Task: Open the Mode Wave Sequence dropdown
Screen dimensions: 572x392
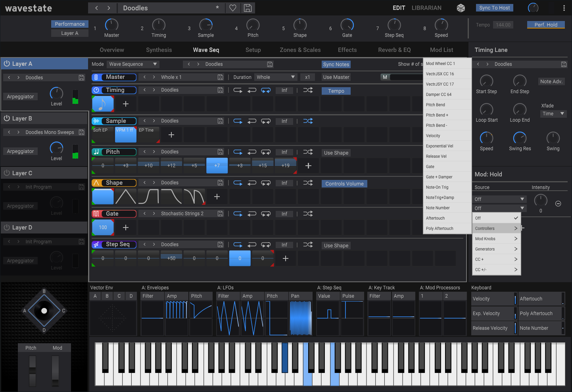Action: click(133, 64)
